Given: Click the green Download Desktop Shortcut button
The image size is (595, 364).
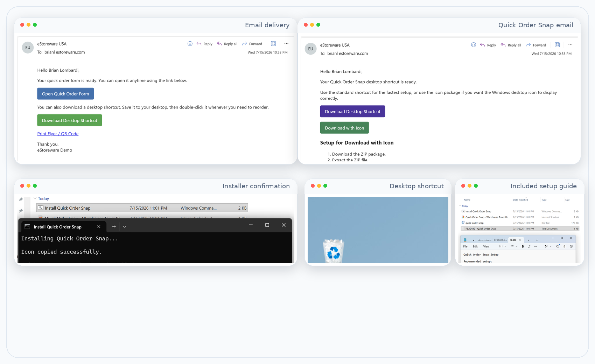Looking at the screenshot, I should (x=70, y=120).
